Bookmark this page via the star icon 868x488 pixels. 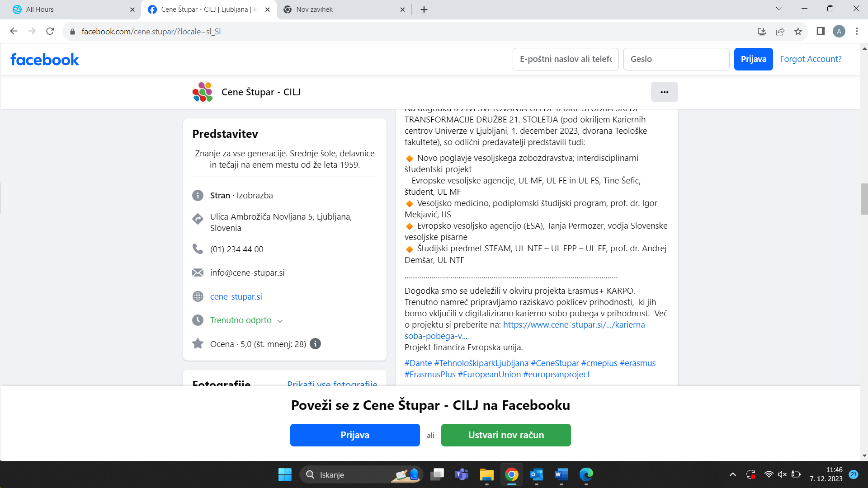(798, 31)
